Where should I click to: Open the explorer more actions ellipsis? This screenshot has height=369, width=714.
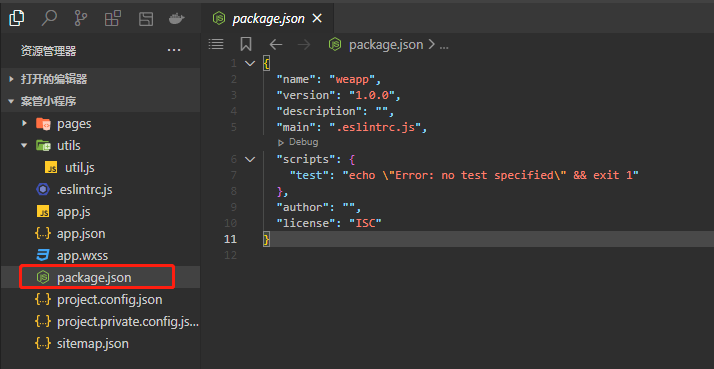pyautogui.click(x=174, y=50)
